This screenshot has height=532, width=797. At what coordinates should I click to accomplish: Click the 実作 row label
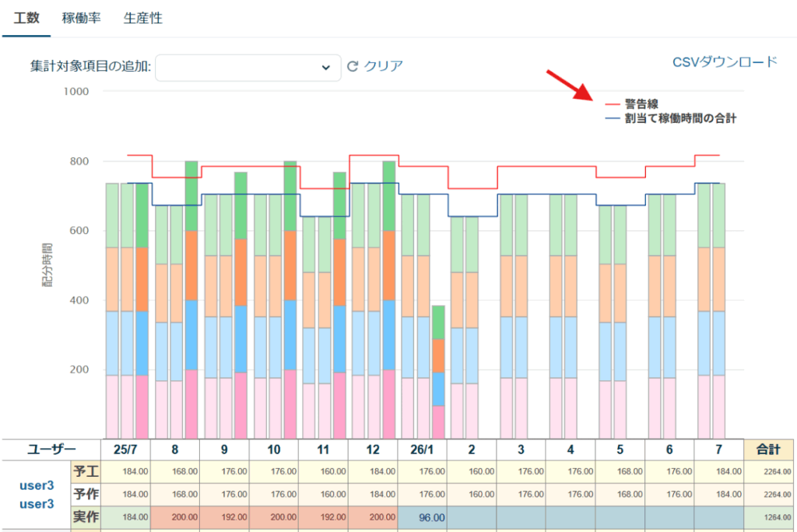click(x=85, y=517)
